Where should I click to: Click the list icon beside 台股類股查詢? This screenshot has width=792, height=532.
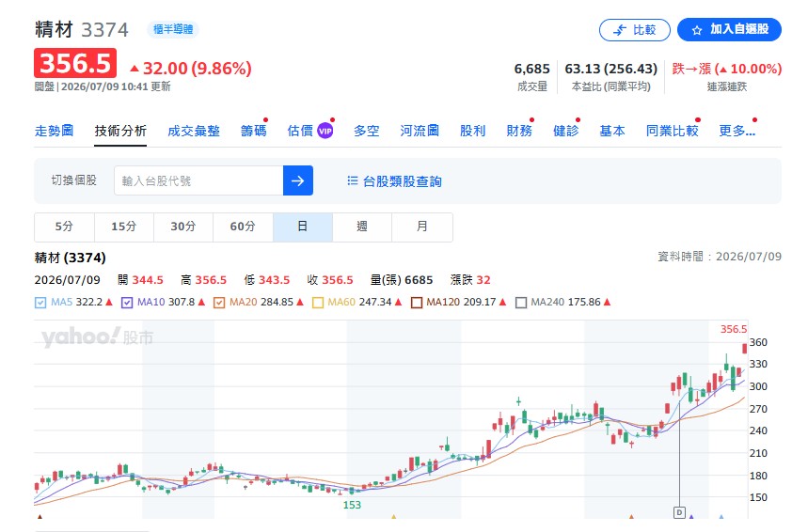pyautogui.click(x=353, y=180)
